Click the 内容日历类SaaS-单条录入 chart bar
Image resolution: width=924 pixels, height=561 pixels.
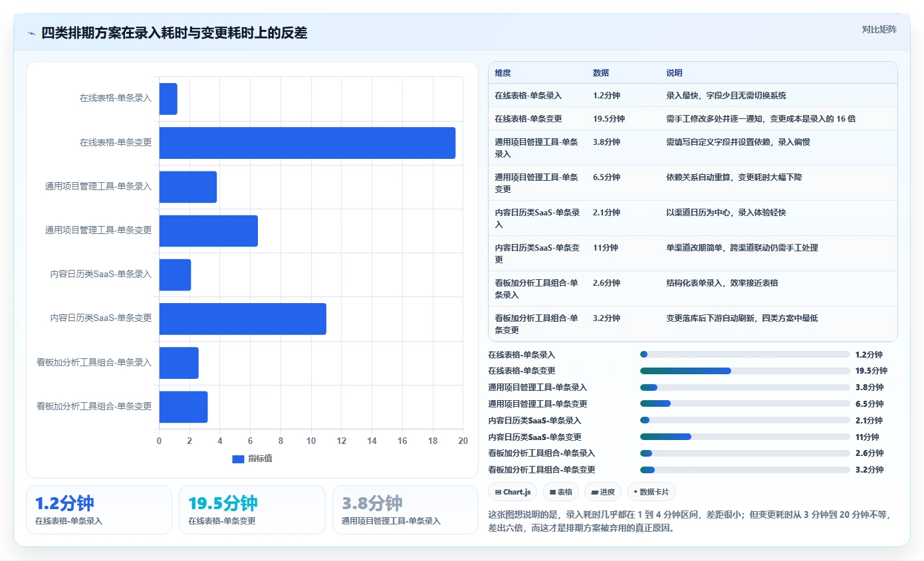175,275
